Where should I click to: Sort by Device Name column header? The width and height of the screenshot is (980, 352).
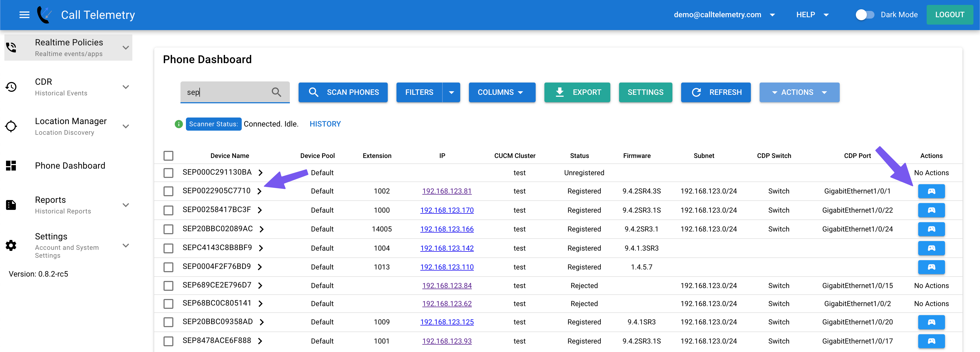(x=230, y=156)
